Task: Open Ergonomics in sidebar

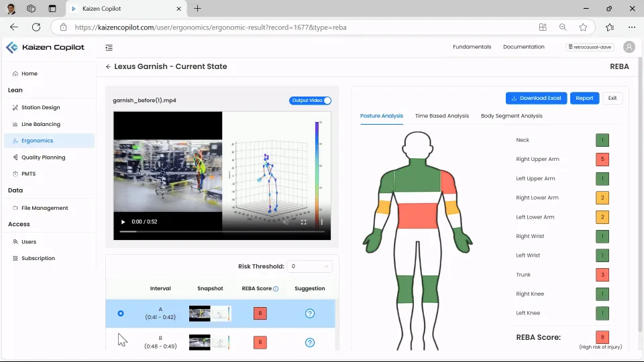Action: tap(49, 141)
